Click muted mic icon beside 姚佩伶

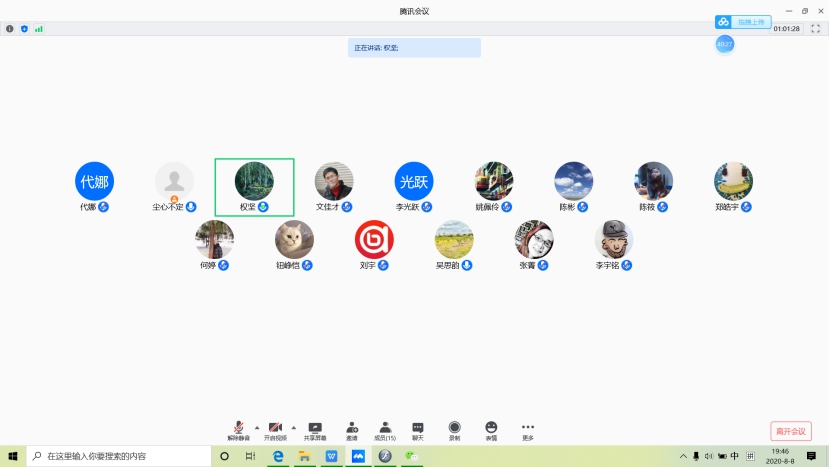tap(507, 206)
